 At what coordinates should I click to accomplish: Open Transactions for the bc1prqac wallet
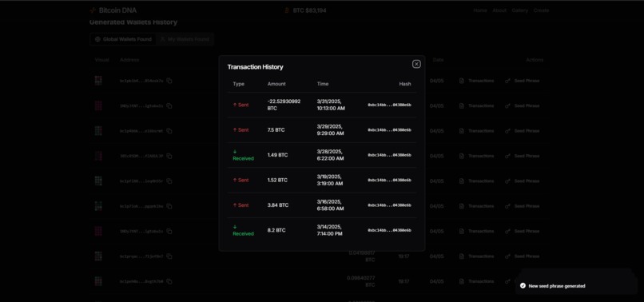(x=476, y=256)
